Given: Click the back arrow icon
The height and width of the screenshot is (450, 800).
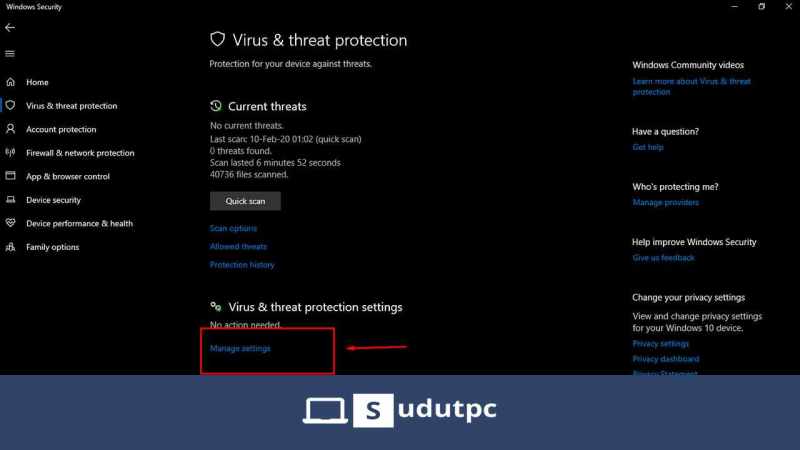Looking at the screenshot, I should coord(10,28).
